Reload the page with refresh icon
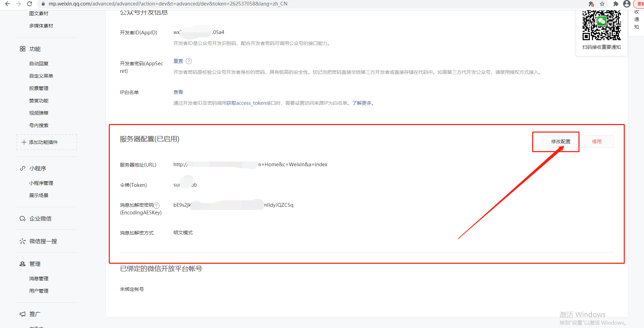644x328 pixels. (30, 4)
